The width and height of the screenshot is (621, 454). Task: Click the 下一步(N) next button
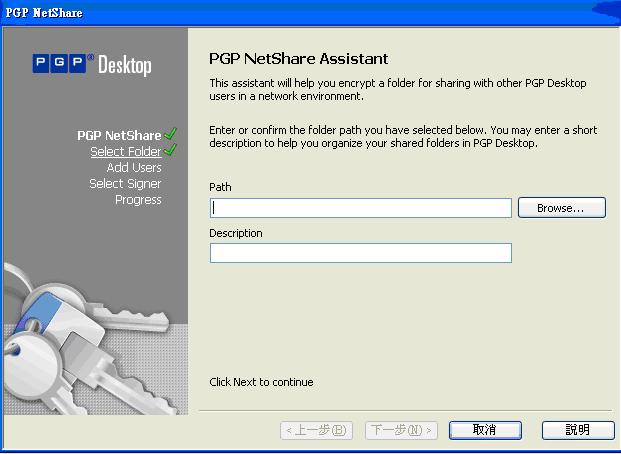[401, 430]
